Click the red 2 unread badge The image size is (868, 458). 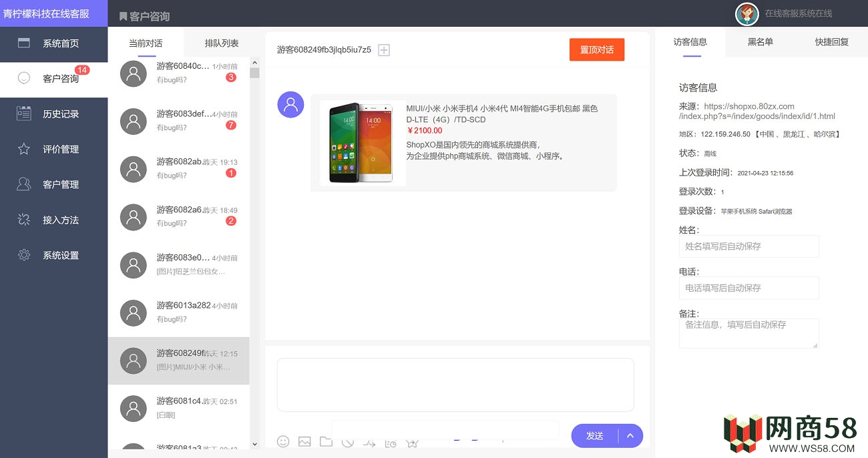pyautogui.click(x=231, y=221)
